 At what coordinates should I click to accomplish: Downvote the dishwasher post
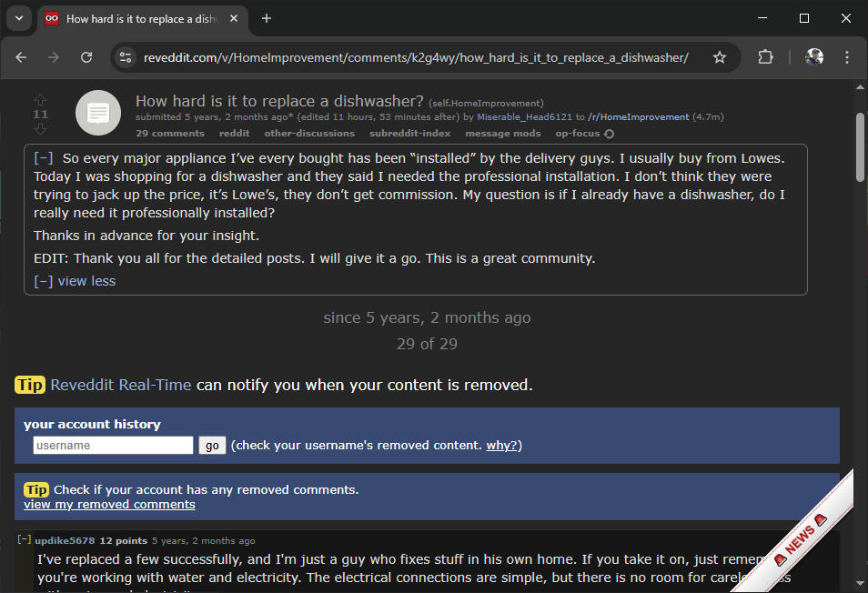click(40, 129)
